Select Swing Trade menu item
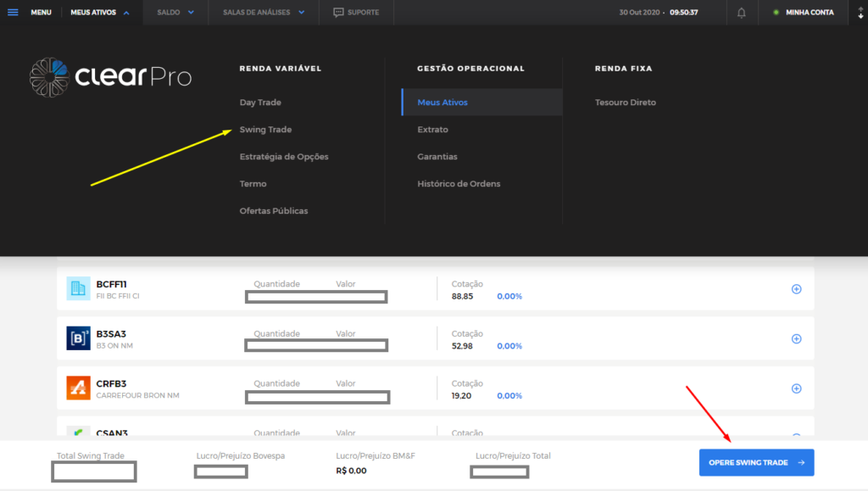868x491 pixels. [x=265, y=130]
